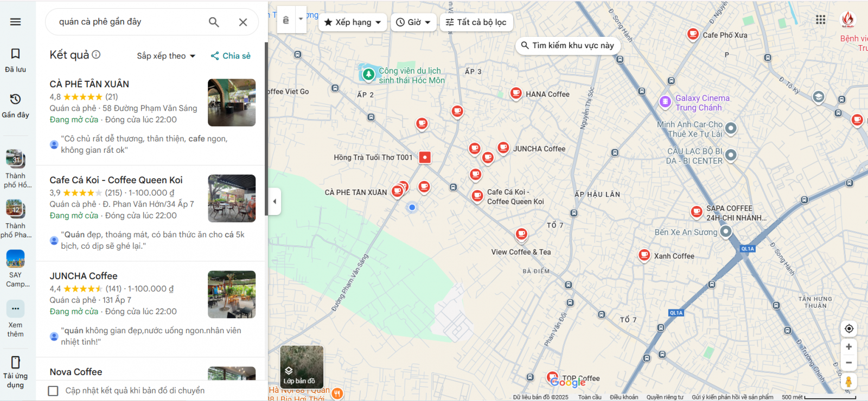Toggle the 500 mét scale bar

pyautogui.click(x=820, y=397)
